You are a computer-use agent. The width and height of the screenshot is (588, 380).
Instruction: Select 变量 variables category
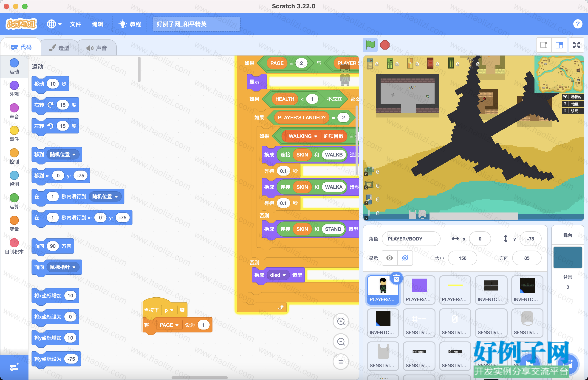[x=14, y=223]
